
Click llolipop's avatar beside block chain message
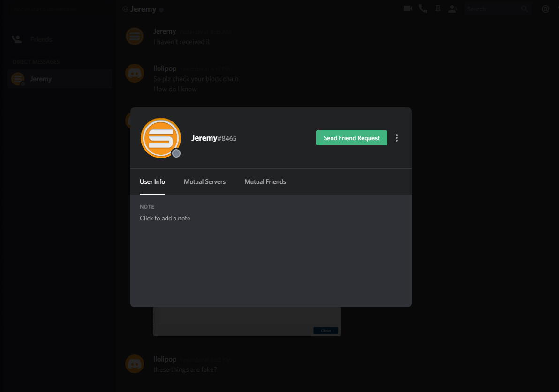point(135,73)
